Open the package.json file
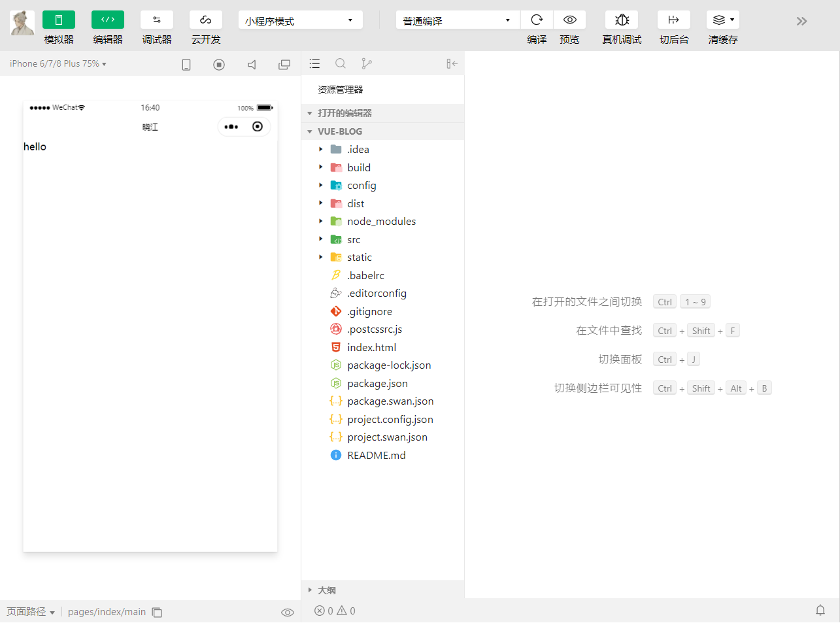 [x=377, y=384]
